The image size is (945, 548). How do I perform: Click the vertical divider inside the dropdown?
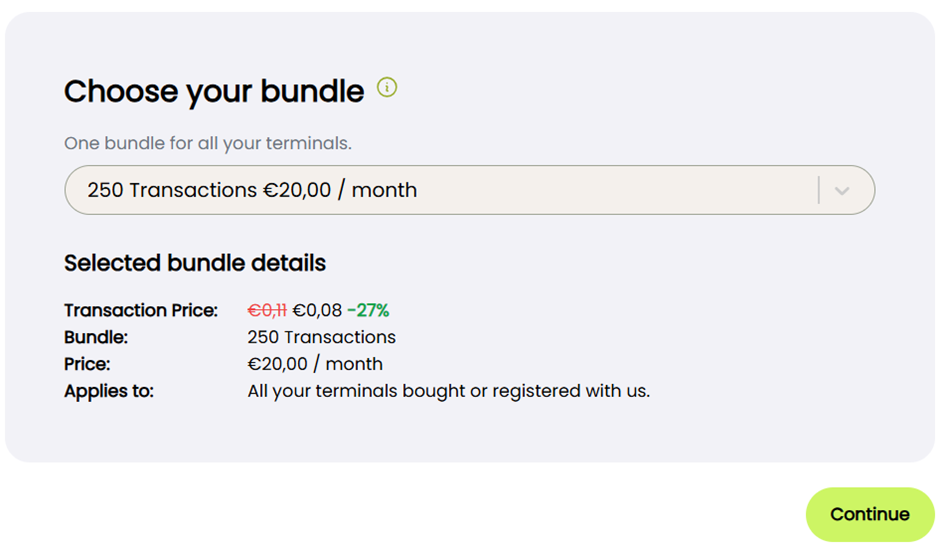click(818, 190)
